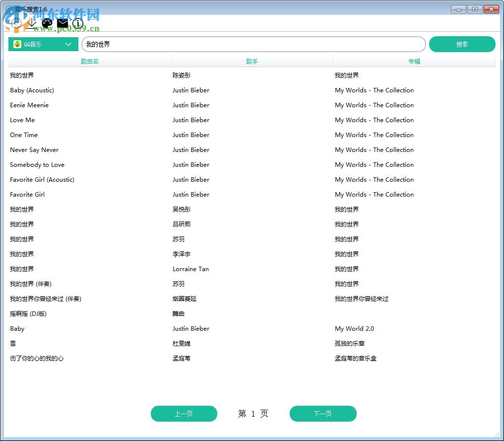504x441 pixels.
Task: Click artist 烟圈蔓延
Action: coord(185,299)
